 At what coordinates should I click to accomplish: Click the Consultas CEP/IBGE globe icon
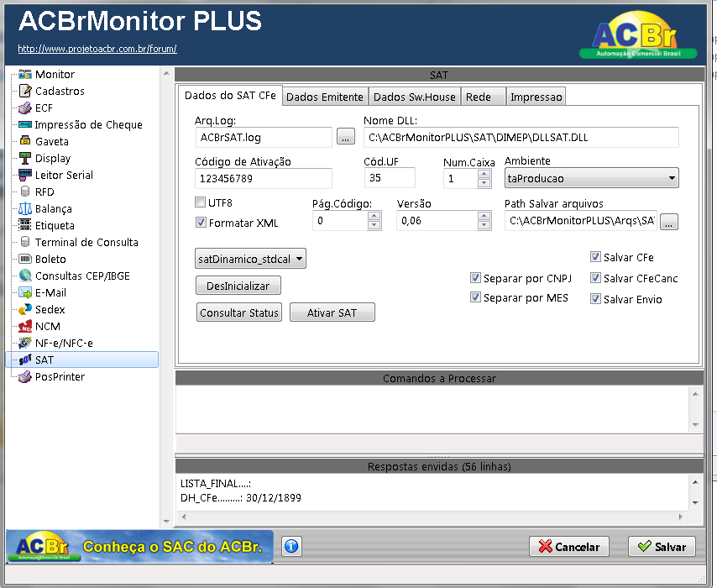[x=24, y=276]
